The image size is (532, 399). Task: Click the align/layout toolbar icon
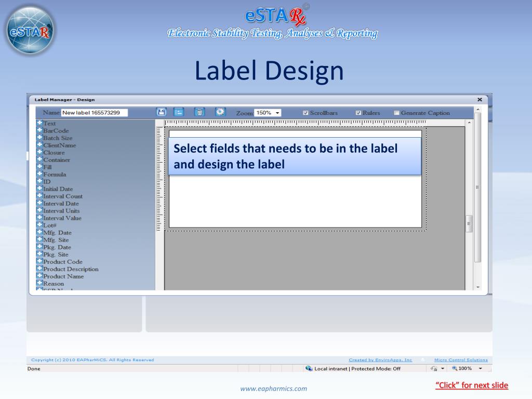[x=179, y=112]
